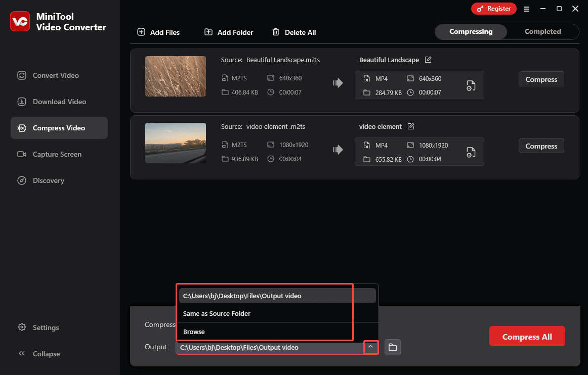The height and width of the screenshot is (375, 588).
Task: Click the Delete All trash icon
Action: coord(276,32)
